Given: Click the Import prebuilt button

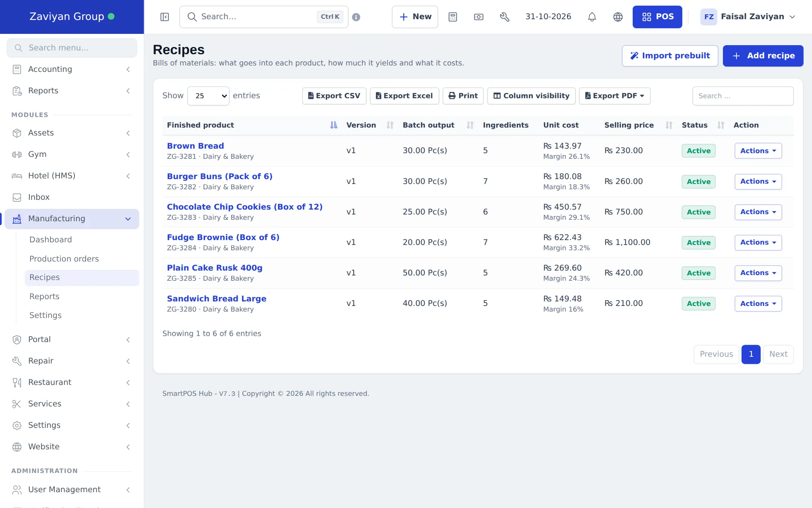Looking at the screenshot, I should [x=670, y=56].
